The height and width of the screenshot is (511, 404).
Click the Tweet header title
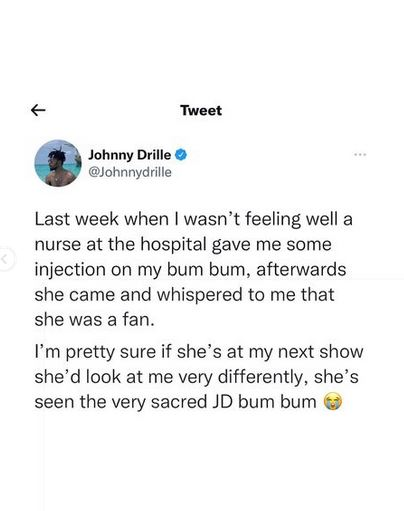(201, 110)
